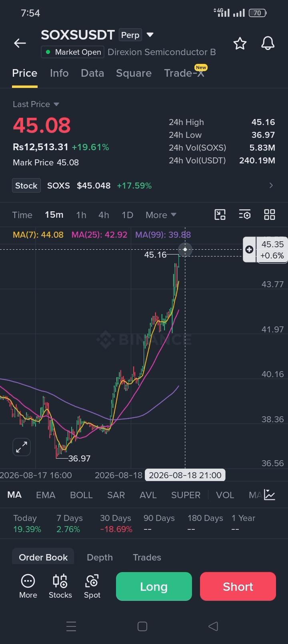Tap the red Short button

tap(238, 586)
